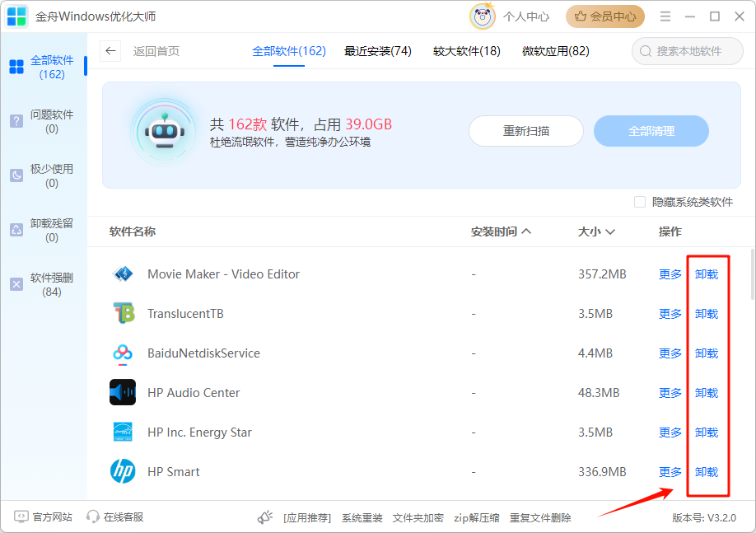This screenshot has width=756, height=533.
Task: Switch to 微软应用(82) tab
Action: click(555, 51)
